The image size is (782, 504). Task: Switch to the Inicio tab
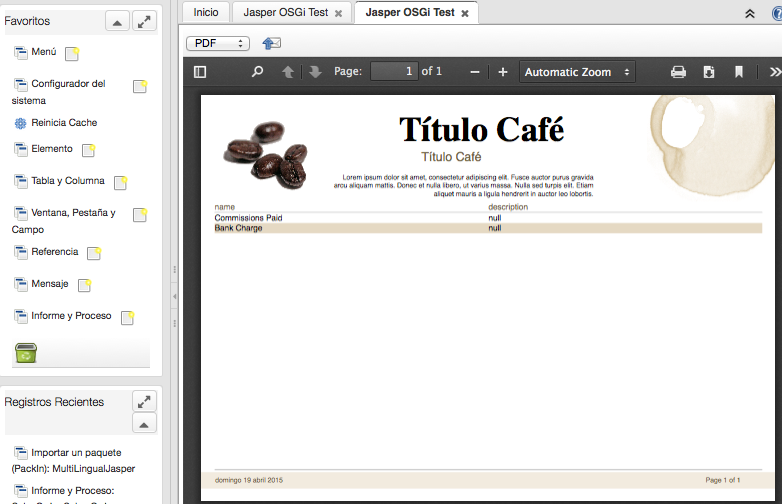[206, 13]
